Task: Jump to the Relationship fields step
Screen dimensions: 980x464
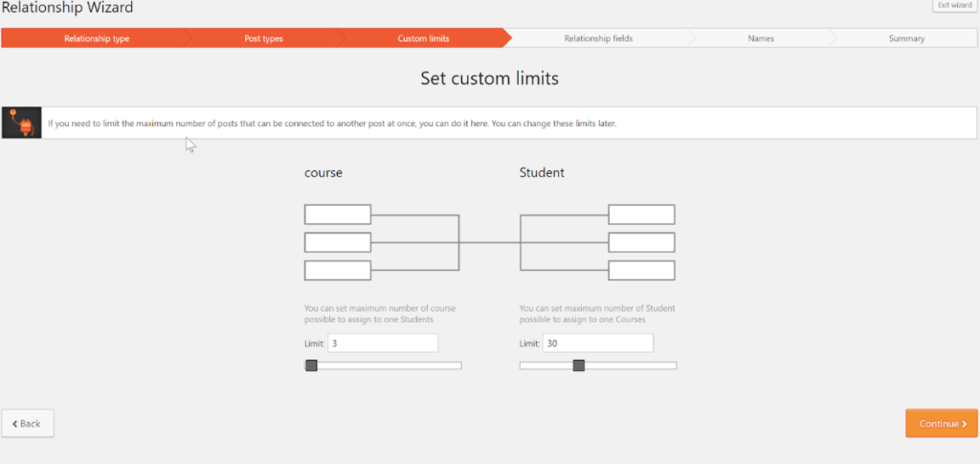Action: (x=598, y=38)
